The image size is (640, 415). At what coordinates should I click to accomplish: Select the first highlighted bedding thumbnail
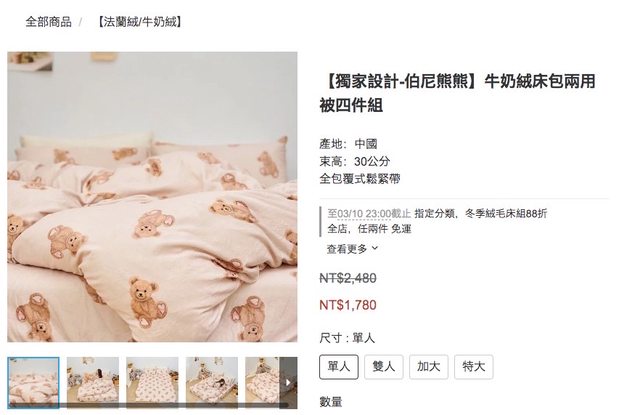point(33,382)
